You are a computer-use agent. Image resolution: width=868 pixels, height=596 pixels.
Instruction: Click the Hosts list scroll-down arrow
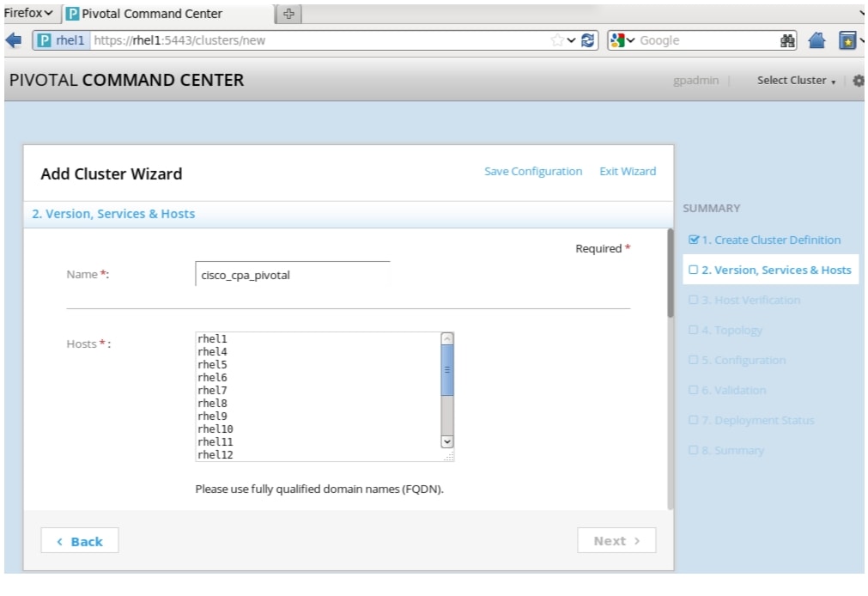447,441
